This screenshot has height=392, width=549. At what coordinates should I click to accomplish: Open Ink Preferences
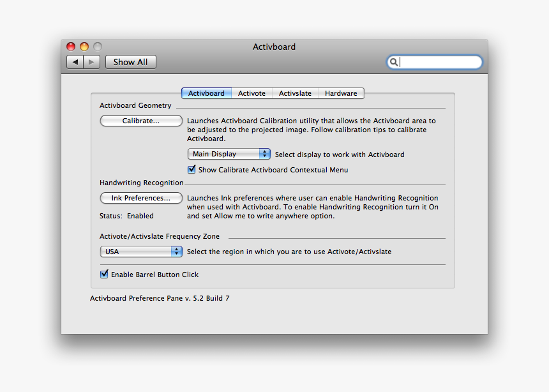[x=141, y=198]
